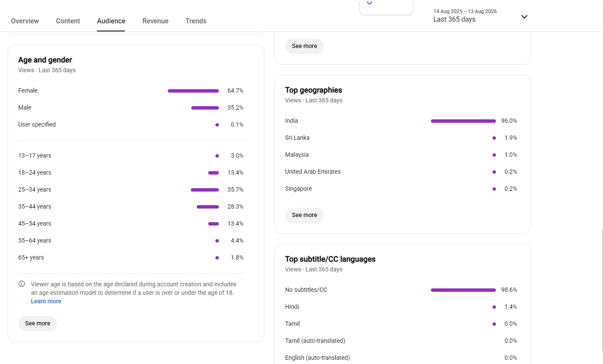The image size is (603, 364).
Task: Click the Female percentage bar
Action: tap(193, 91)
